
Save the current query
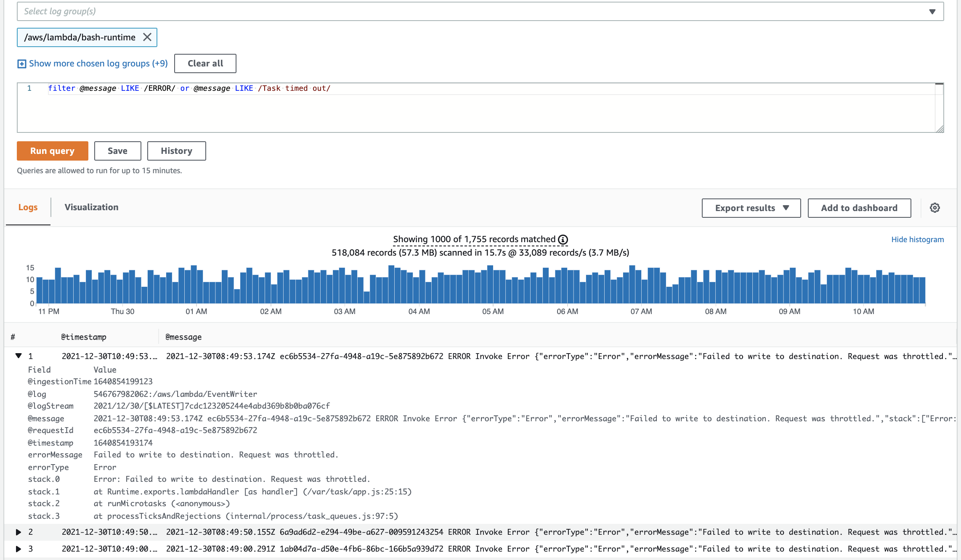tap(117, 151)
